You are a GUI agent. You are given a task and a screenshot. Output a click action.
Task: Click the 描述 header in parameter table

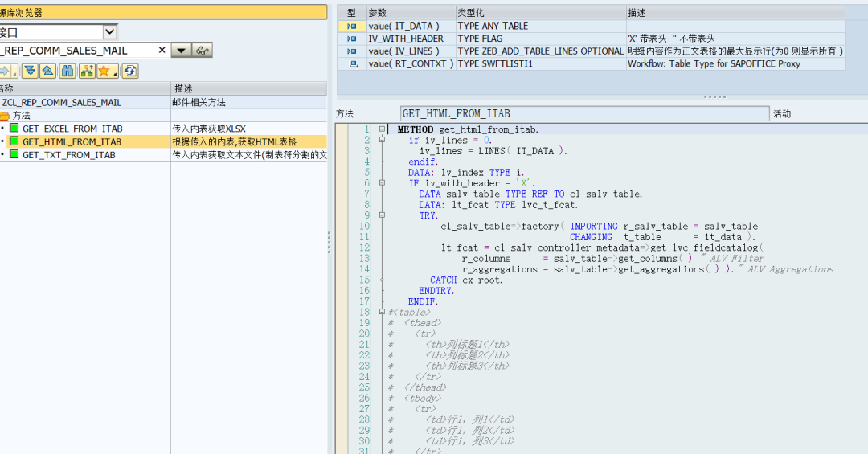click(735, 13)
